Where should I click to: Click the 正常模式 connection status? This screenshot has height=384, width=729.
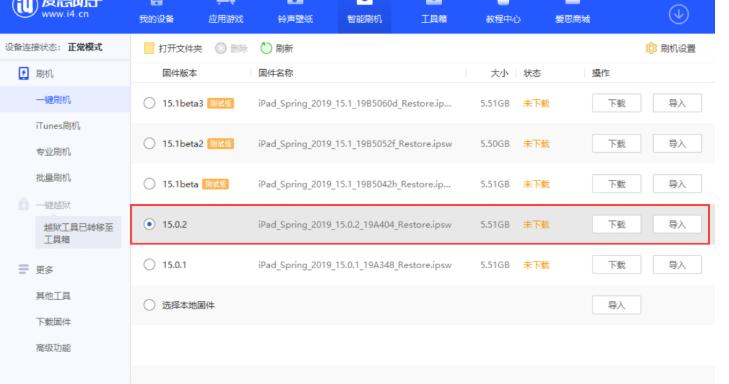coord(85,47)
